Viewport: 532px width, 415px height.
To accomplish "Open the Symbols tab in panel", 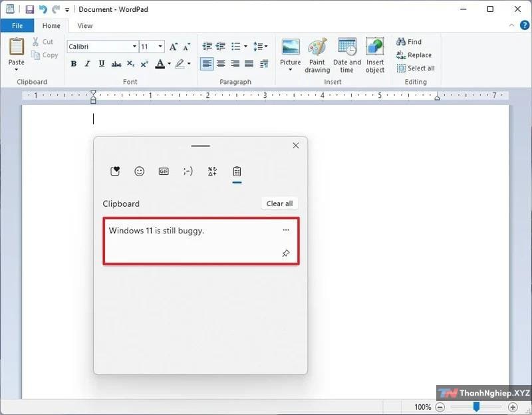I will tap(212, 172).
